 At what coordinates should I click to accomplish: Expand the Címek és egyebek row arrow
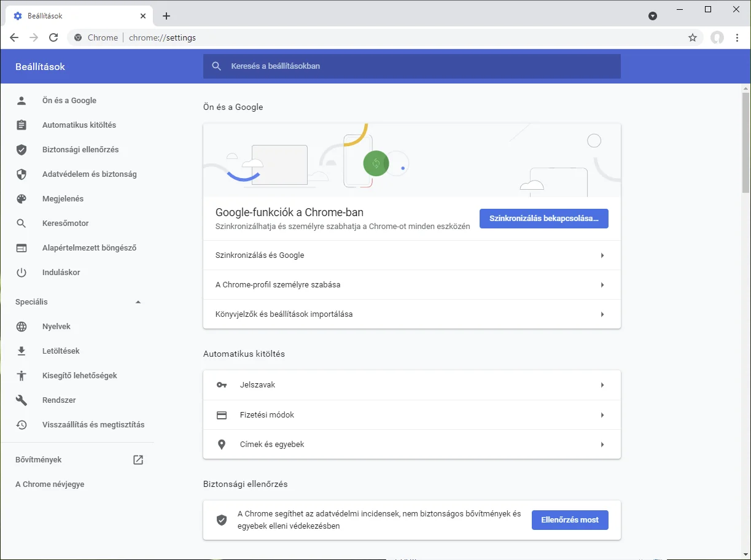pos(602,445)
